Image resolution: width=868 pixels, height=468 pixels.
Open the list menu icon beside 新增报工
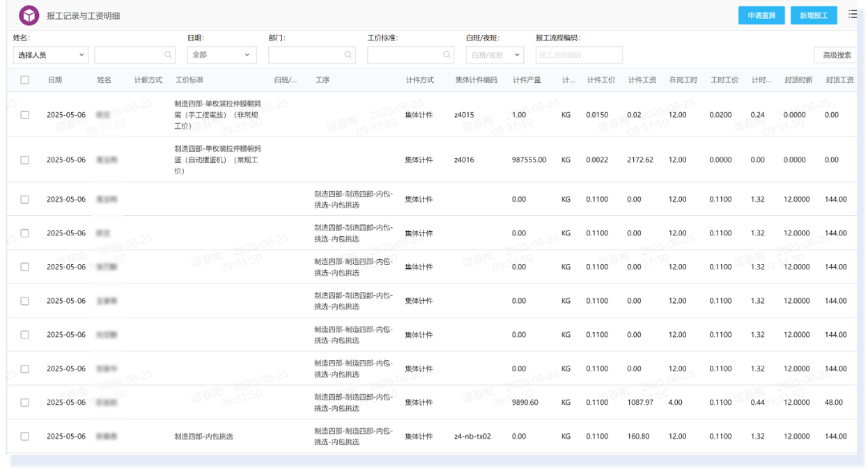853,15
